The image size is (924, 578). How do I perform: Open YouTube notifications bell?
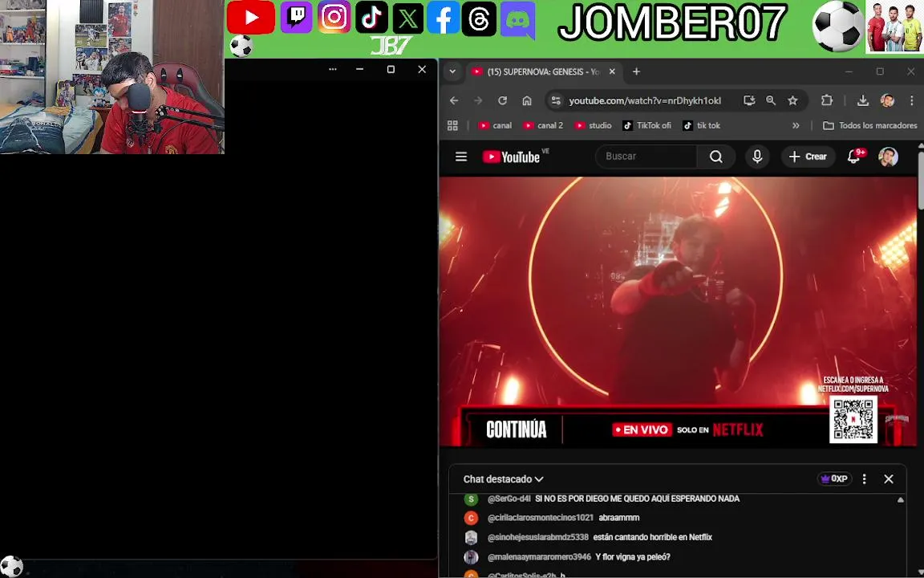pos(853,157)
